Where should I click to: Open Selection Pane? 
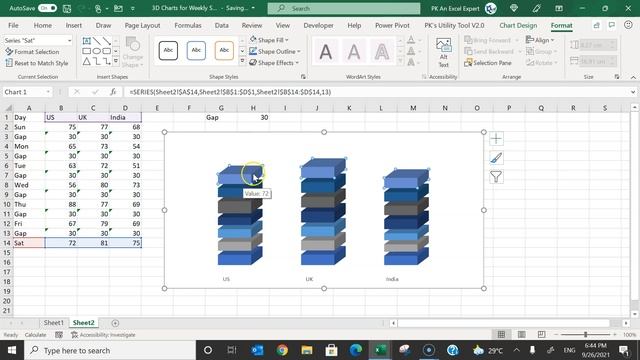pyautogui.click(x=488, y=63)
